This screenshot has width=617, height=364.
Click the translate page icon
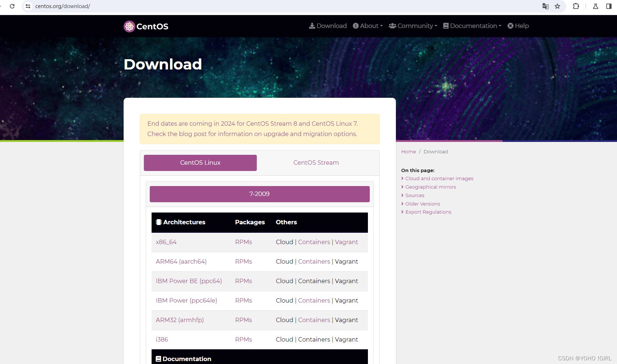(x=546, y=6)
